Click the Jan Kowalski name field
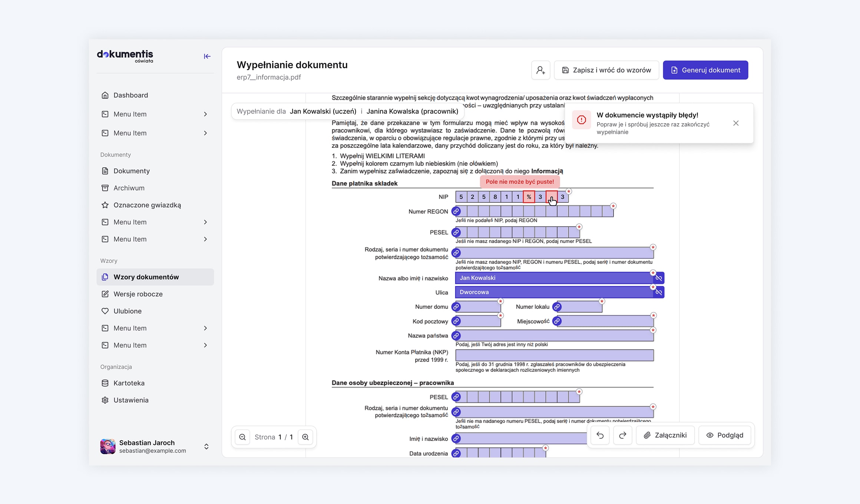 (555, 278)
